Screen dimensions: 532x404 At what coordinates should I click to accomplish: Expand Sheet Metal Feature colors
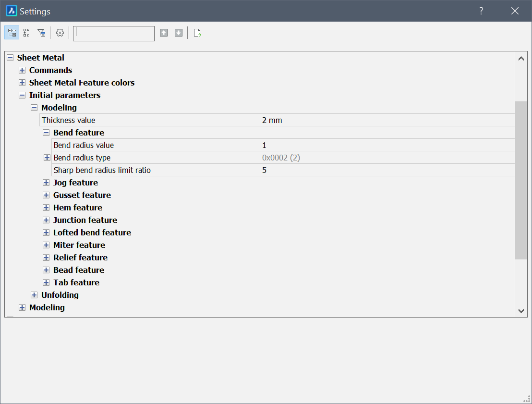tap(22, 83)
